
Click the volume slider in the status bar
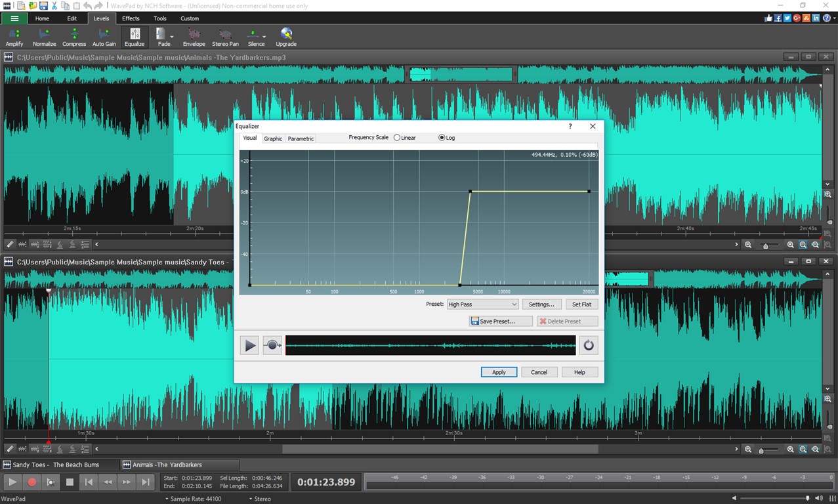coord(776,499)
